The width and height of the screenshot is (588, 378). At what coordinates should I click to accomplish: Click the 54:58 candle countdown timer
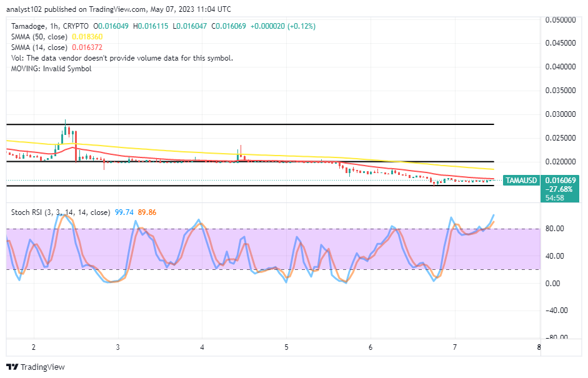(555, 197)
